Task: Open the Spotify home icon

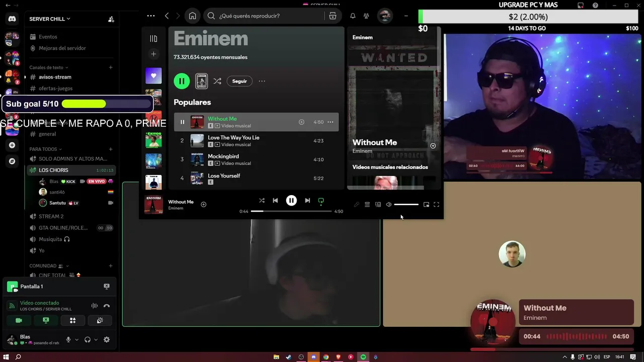Action: [192, 16]
